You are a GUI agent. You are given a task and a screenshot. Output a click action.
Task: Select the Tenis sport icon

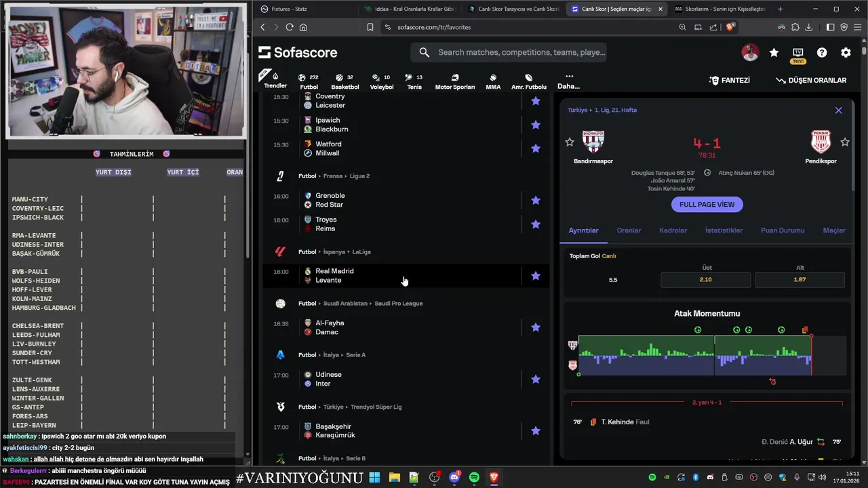[414, 81]
